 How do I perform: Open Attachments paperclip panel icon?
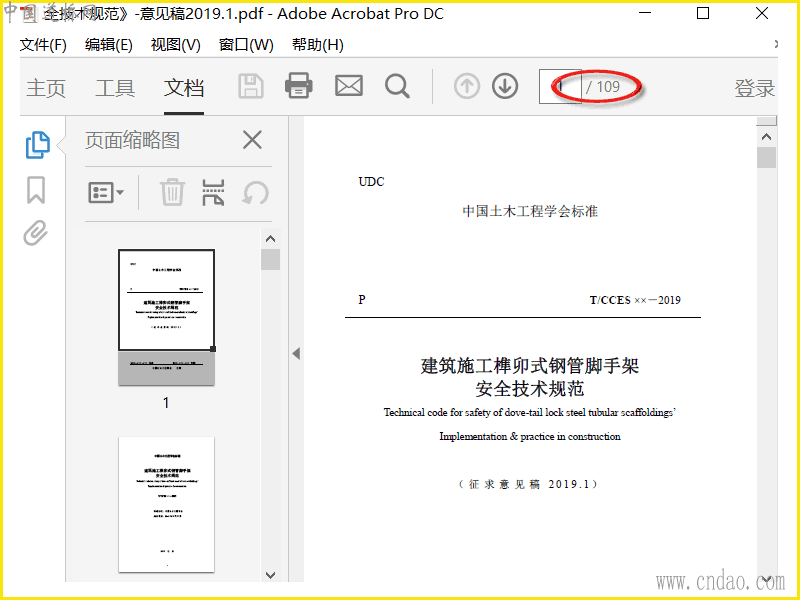(x=36, y=233)
